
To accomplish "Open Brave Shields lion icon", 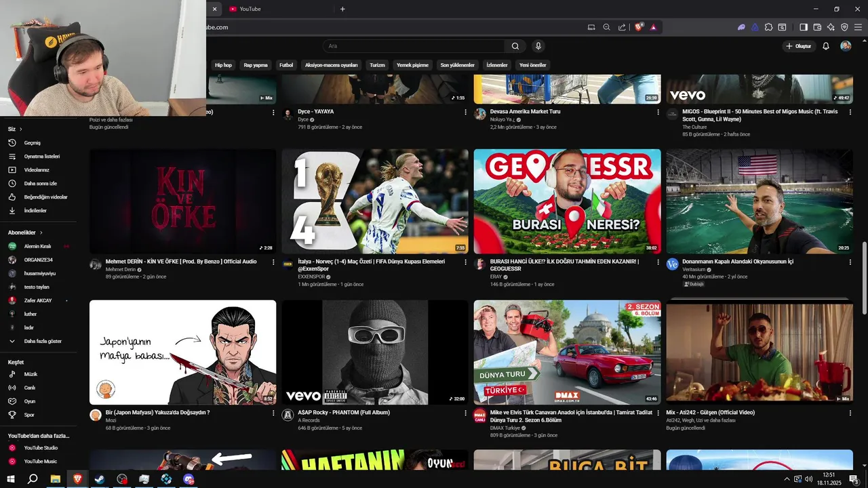I will coord(639,27).
